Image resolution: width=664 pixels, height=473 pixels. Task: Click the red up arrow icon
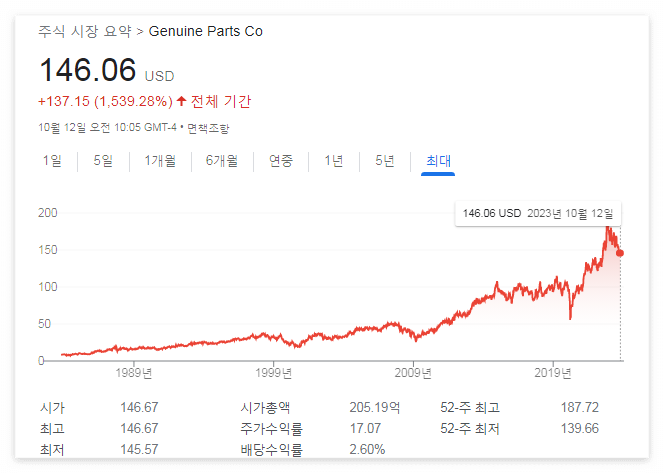(x=182, y=101)
